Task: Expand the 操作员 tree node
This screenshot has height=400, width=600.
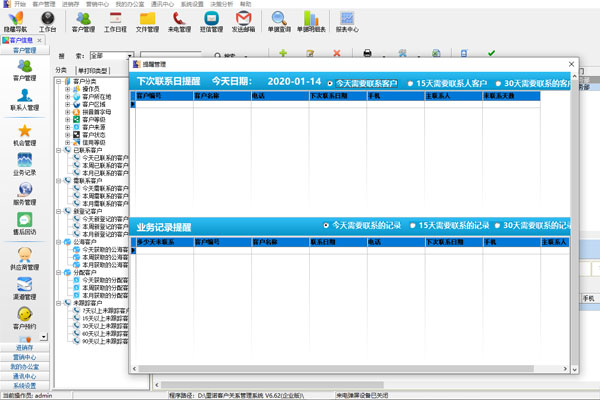Action: [68, 89]
